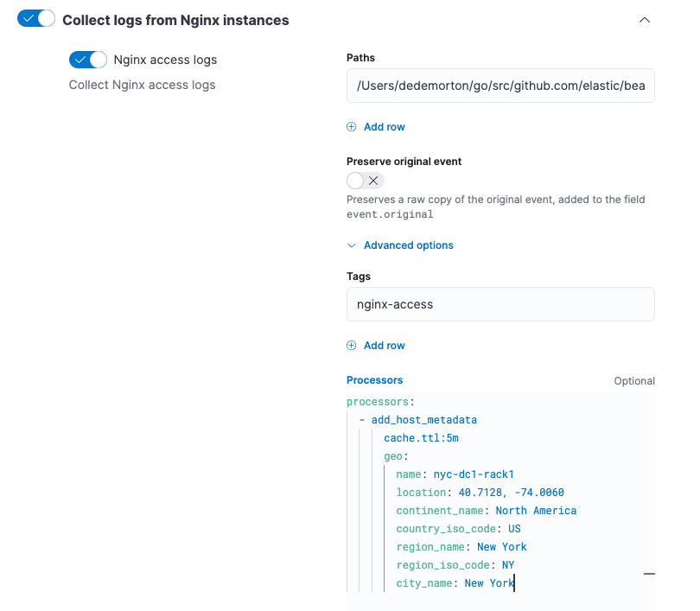Collapse Advanced options using its chevron arrow
The width and height of the screenshot is (700, 611).
(x=352, y=245)
